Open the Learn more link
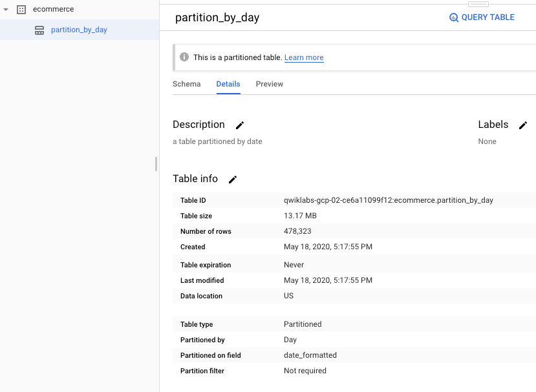 pos(304,57)
